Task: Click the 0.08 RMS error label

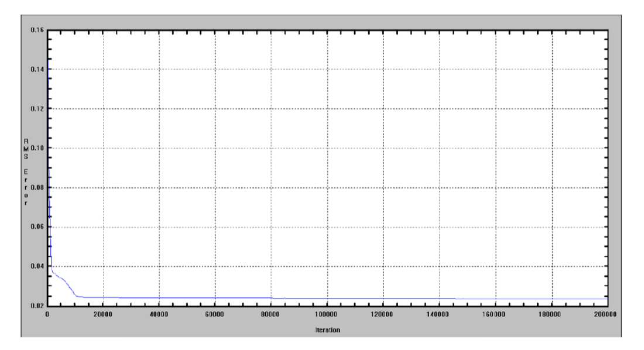Action: click(37, 187)
